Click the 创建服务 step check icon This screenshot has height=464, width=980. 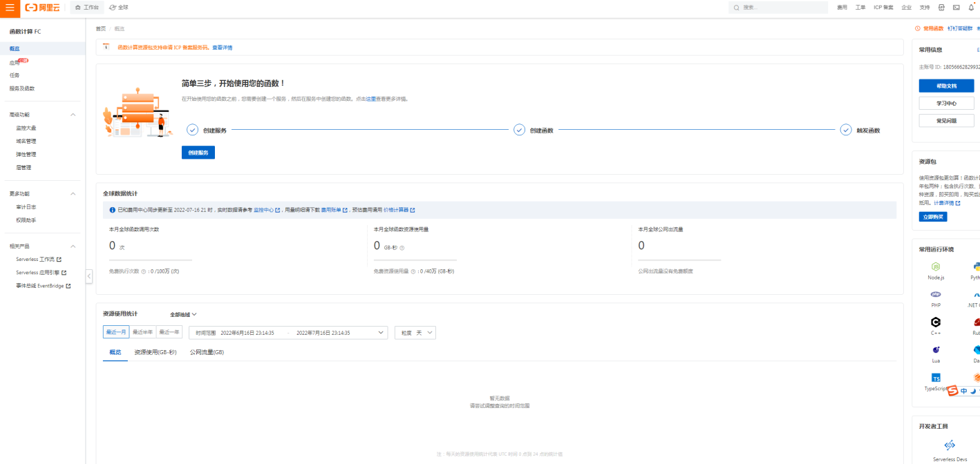192,130
